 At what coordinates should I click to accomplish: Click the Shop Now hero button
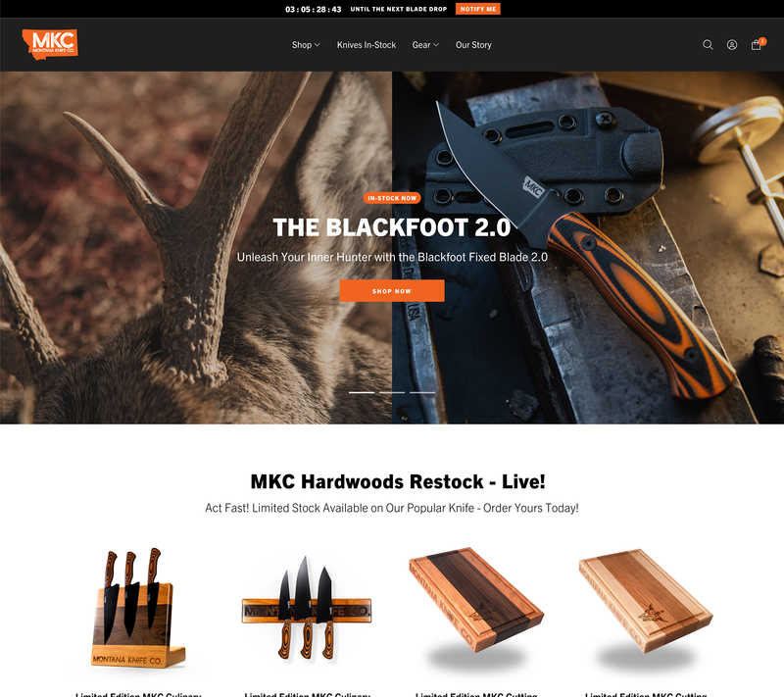point(391,291)
